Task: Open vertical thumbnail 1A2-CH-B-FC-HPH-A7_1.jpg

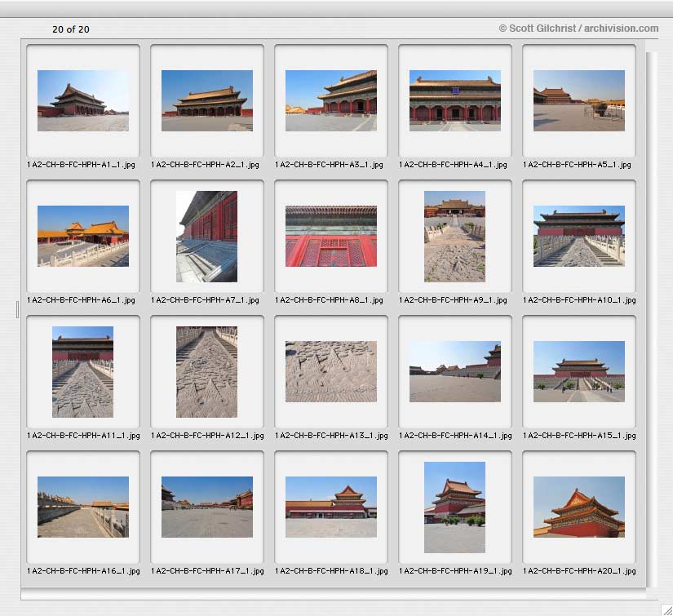Action: coord(206,237)
